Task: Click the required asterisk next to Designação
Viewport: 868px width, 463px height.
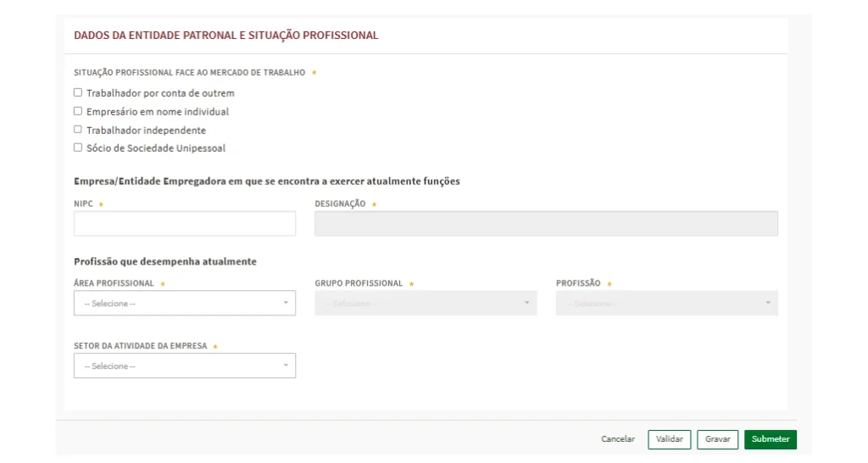Action: point(374,204)
